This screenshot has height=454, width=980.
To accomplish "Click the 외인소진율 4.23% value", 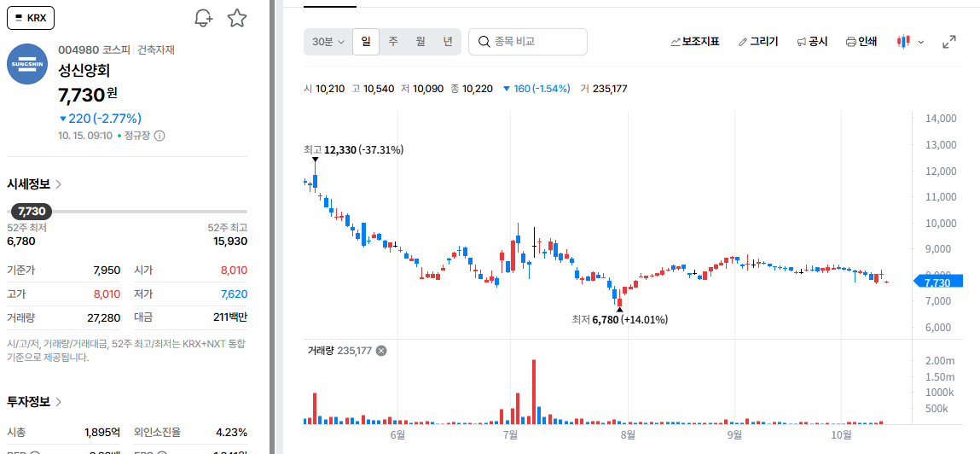I will tap(231, 432).
